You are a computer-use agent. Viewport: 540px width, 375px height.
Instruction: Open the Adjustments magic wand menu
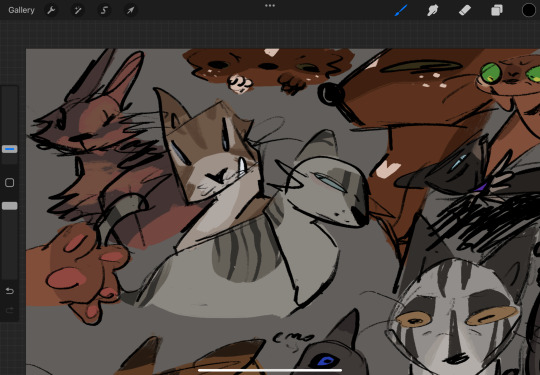tap(78, 10)
